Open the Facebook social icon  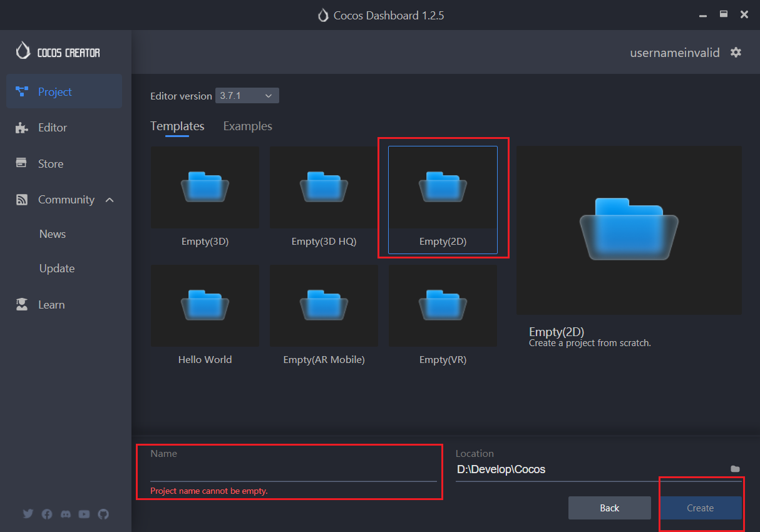click(47, 514)
